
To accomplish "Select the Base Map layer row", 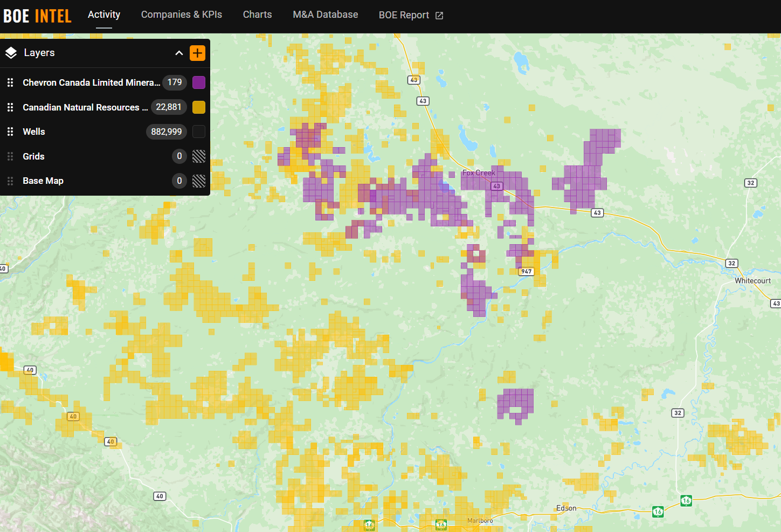I will 105,181.
